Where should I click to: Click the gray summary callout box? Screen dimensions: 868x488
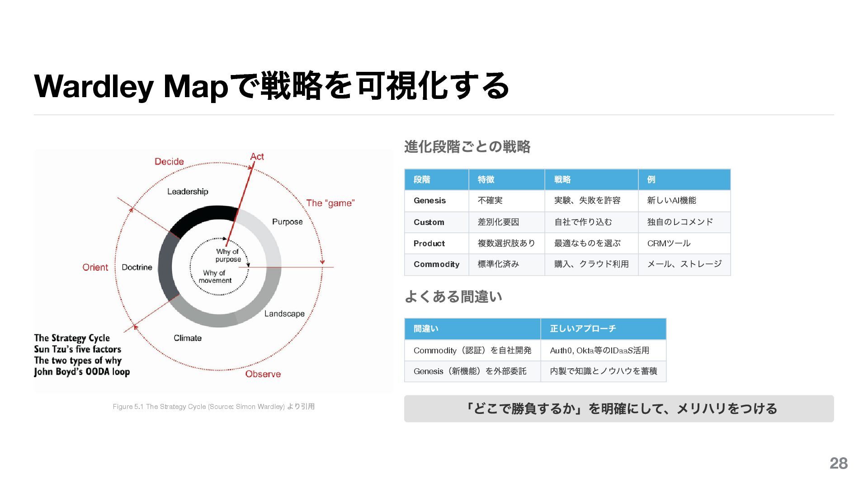click(618, 408)
